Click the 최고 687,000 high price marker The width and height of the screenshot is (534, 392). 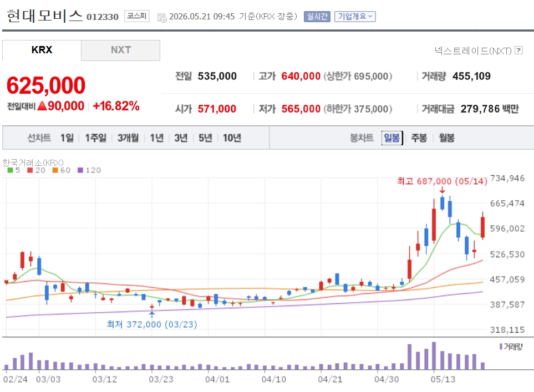(442, 181)
